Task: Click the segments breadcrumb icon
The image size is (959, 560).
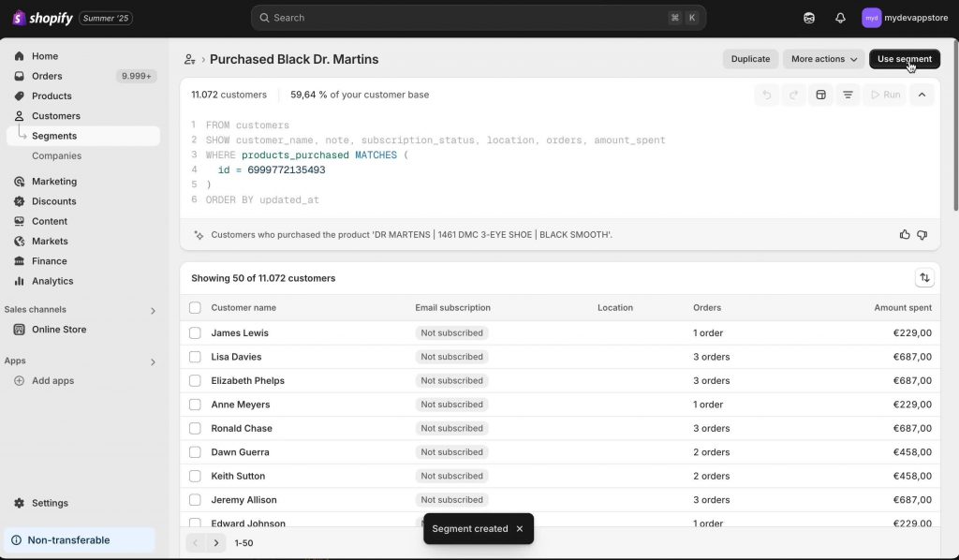Action: pos(189,59)
